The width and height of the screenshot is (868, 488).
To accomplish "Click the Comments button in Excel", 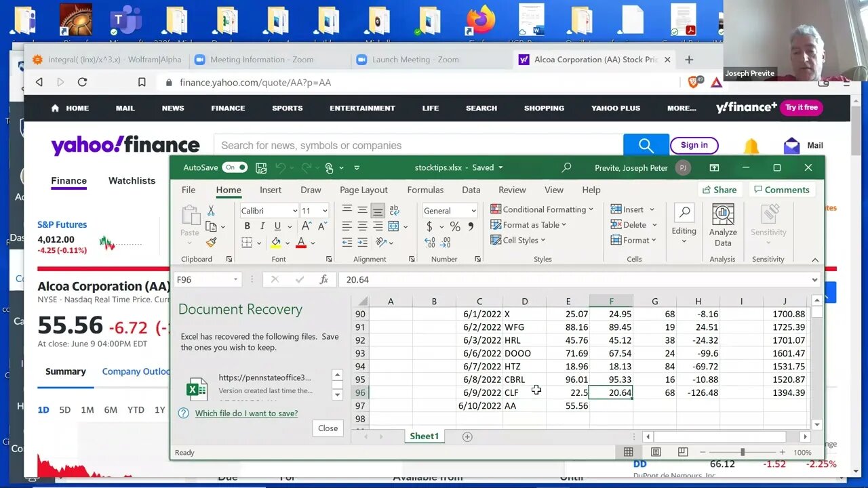I will coord(781,190).
